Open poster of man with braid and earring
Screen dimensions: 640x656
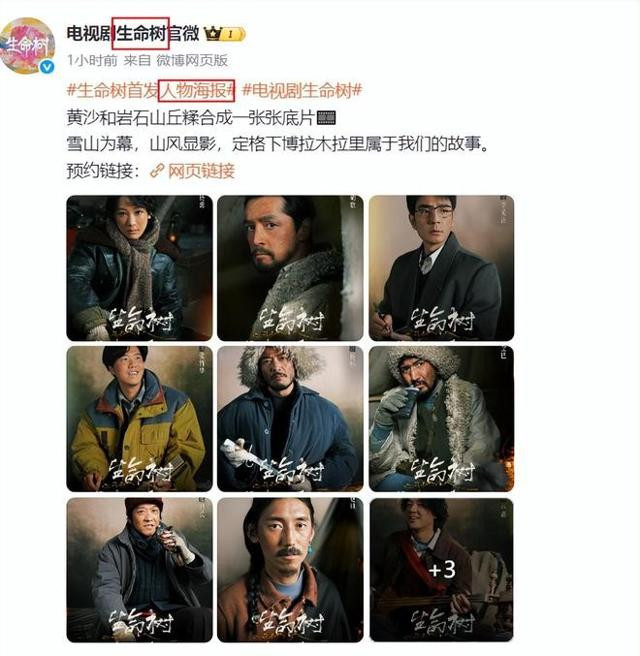click(x=290, y=570)
